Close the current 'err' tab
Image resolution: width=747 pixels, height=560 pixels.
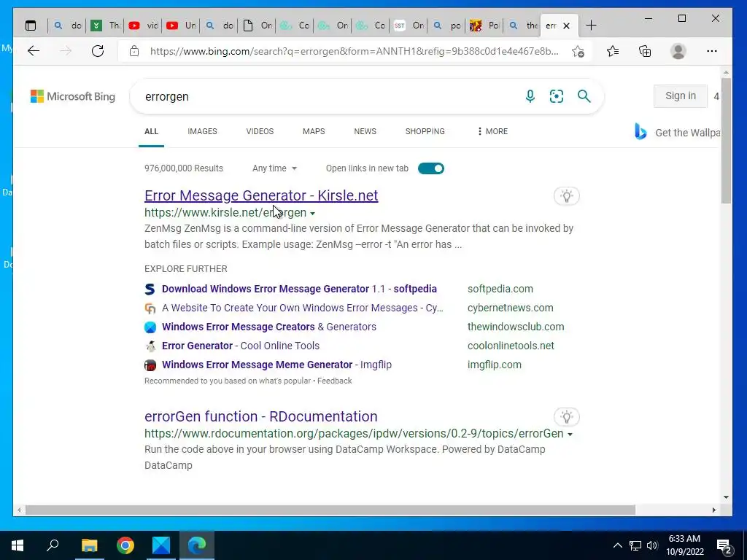[x=566, y=26]
